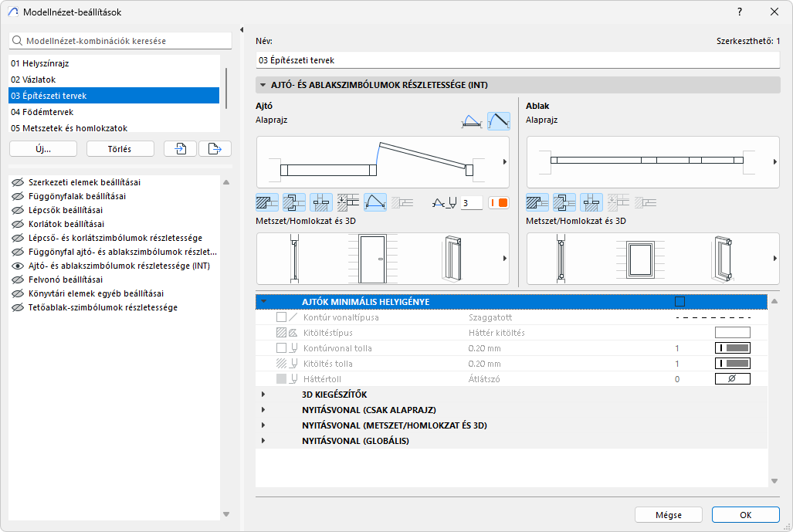Open the door floor plan preview flyout arrow
The height and width of the screenshot is (532, 793).
click(504, 162)
